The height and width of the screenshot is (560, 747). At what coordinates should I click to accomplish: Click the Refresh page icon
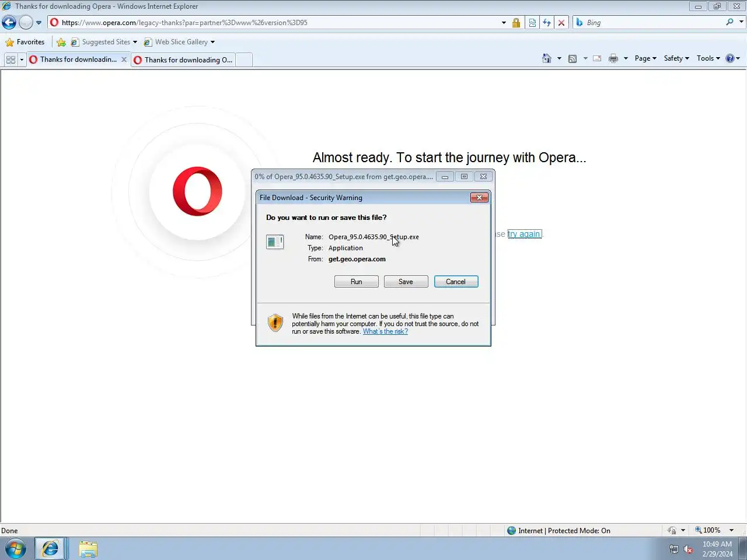[x=547, y=23]
